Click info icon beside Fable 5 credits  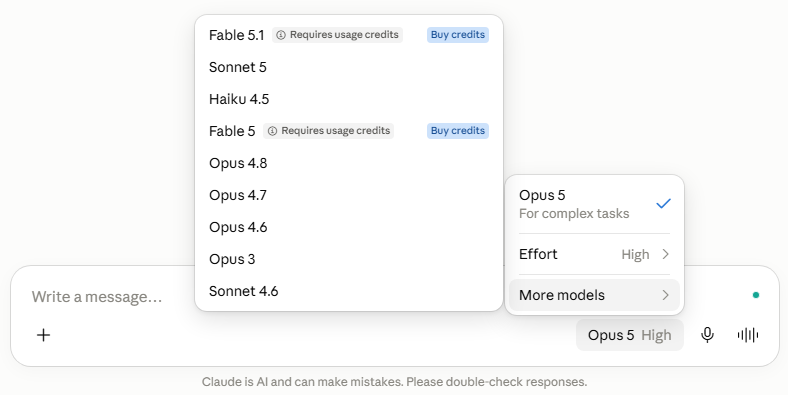(x=272, y=131)
